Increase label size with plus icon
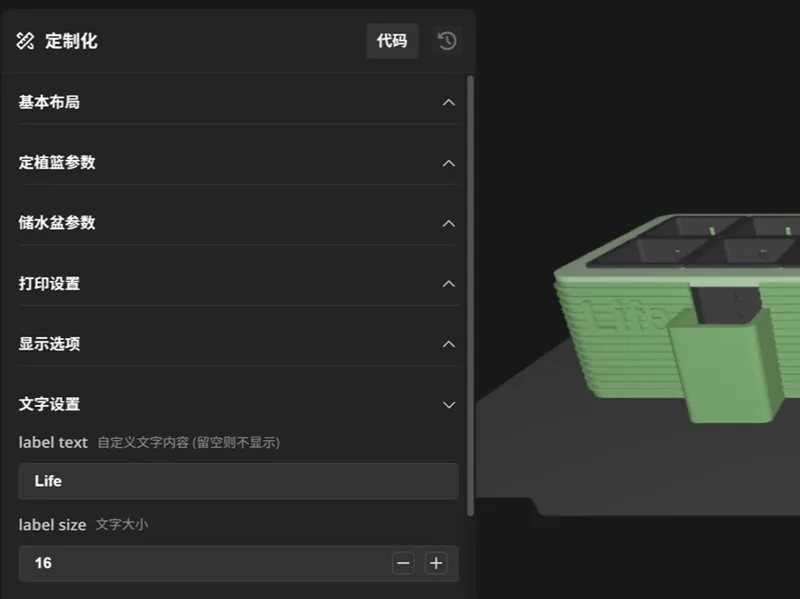 (436, 563)
